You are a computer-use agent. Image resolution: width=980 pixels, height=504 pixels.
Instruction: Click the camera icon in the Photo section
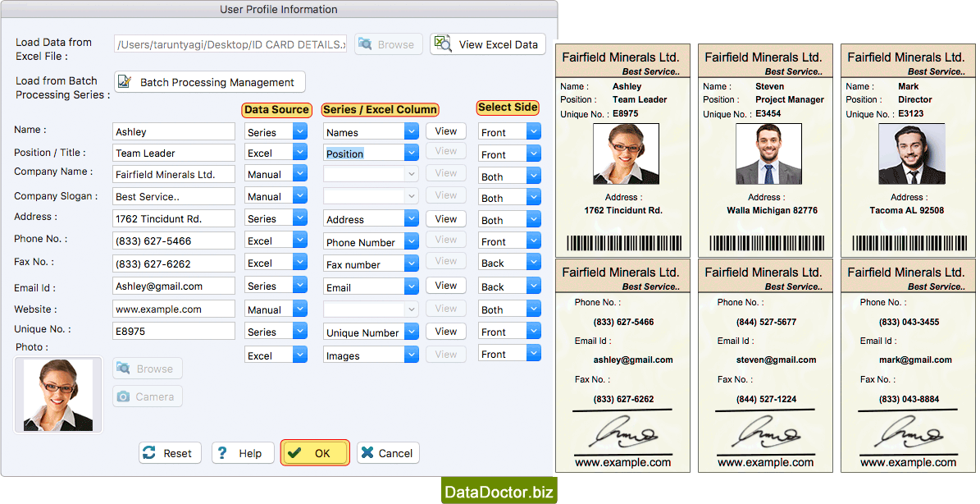123,396
